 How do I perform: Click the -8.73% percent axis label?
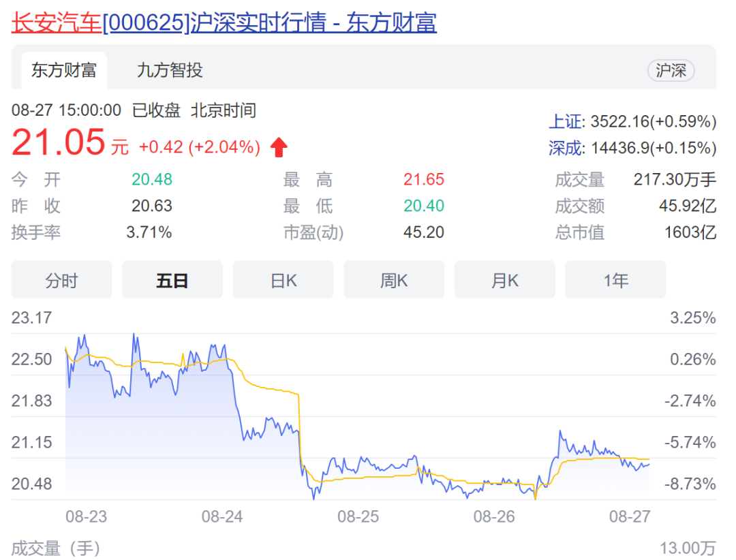pos(690,484)
